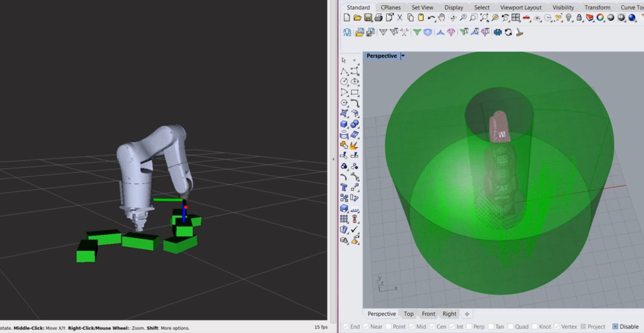Select the Text tool in sidebar
644x333 pixels.
tap(344, 187)
